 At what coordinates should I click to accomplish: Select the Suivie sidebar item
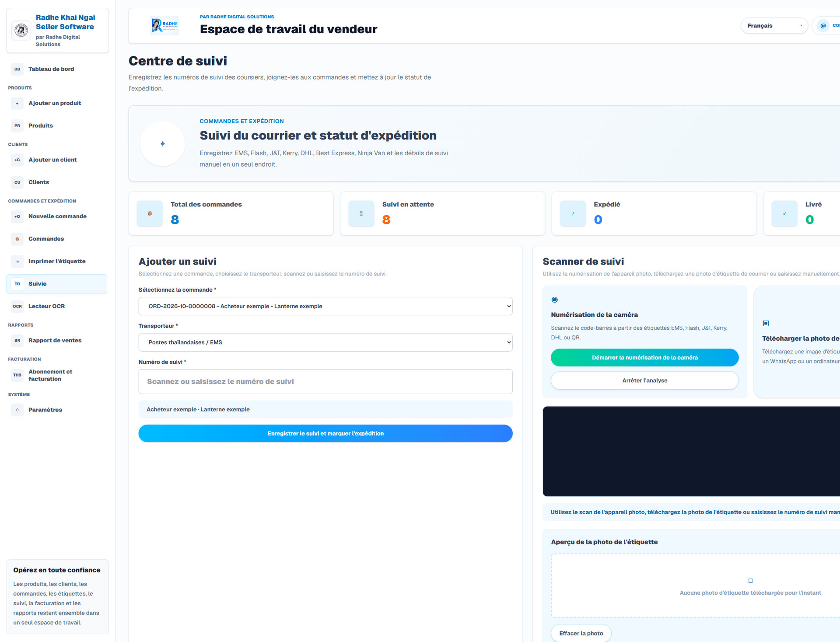click(57, 284)
